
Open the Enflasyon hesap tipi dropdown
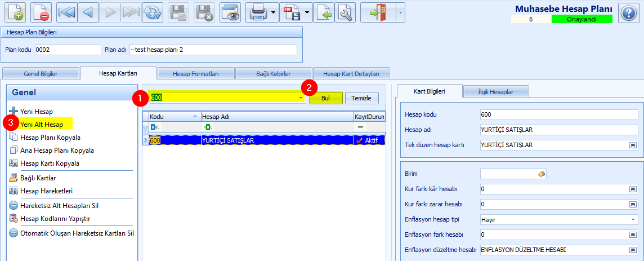[633, 219]
